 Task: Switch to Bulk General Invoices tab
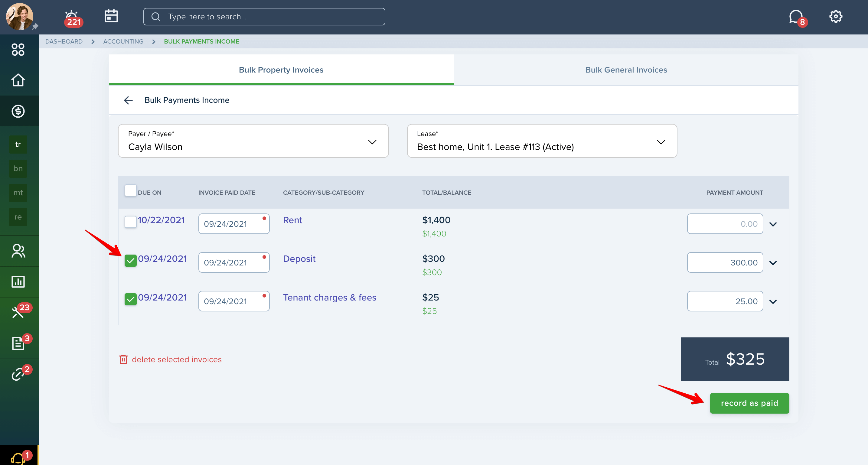626,70
